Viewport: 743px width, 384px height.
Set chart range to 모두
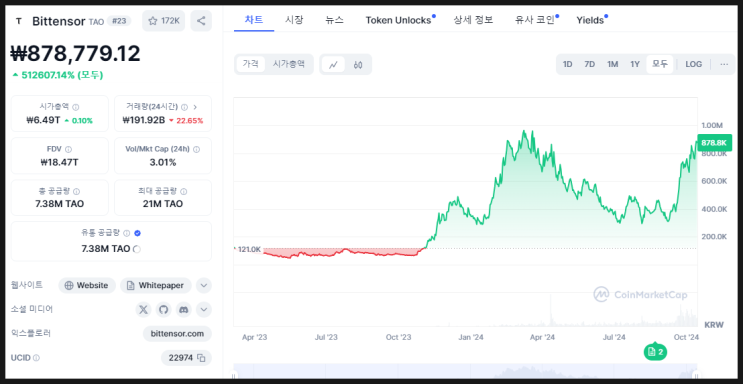click(660, 64)
